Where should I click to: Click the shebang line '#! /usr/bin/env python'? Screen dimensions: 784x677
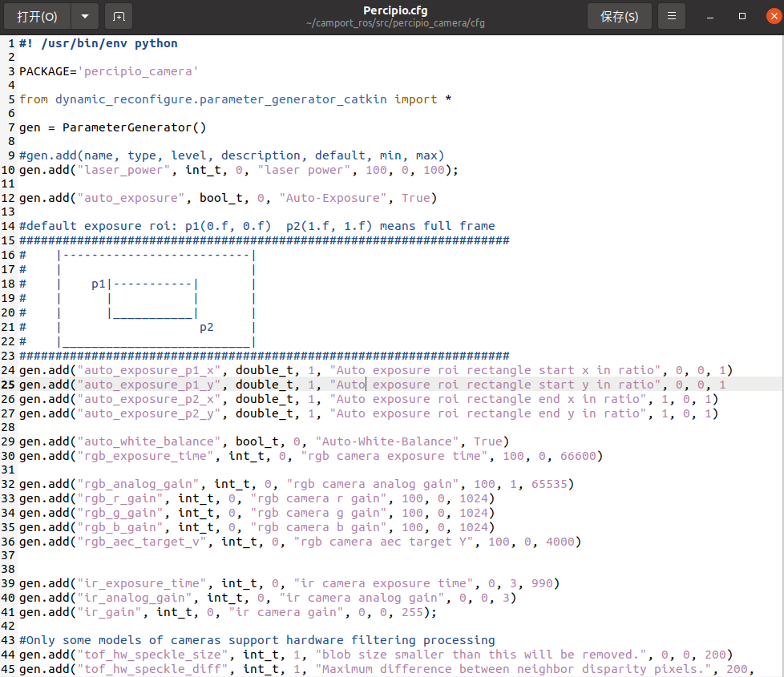click(x=99, y=43)
